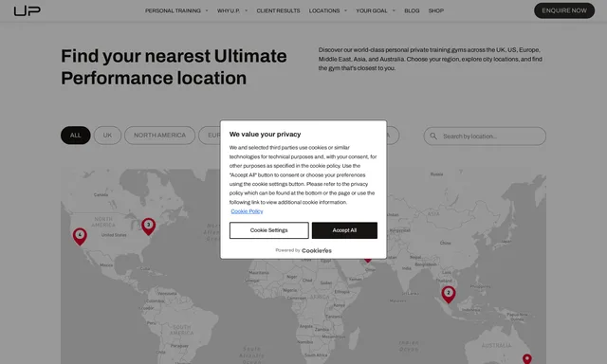Click the Enquire Now button
This screenshot has width=607, height=364.
click(564, 10)
